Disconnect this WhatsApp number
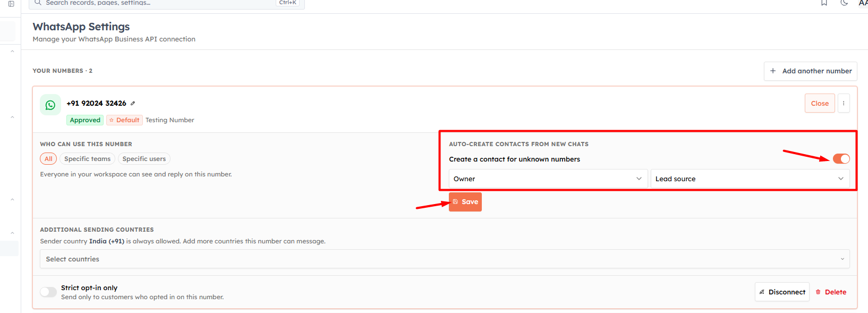 [782, 292]
